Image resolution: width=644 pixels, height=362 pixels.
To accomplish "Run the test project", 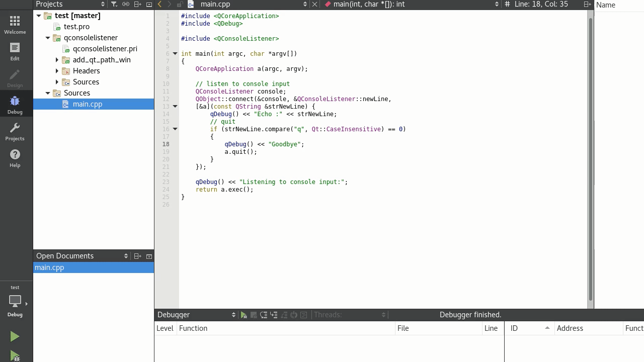I will point(15,336).
